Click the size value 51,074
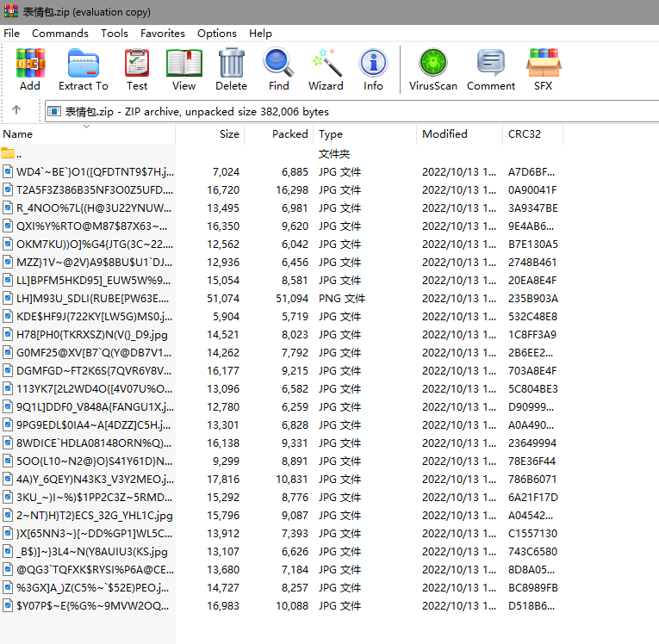The height and width of the screenshot is (644, 659). pyautogui.click(x=223, y=298)
